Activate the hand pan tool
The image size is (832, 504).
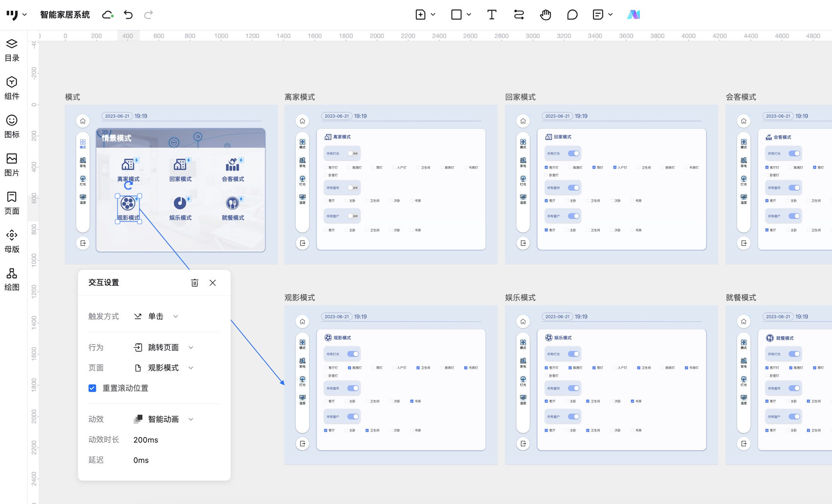coord(545,15)
